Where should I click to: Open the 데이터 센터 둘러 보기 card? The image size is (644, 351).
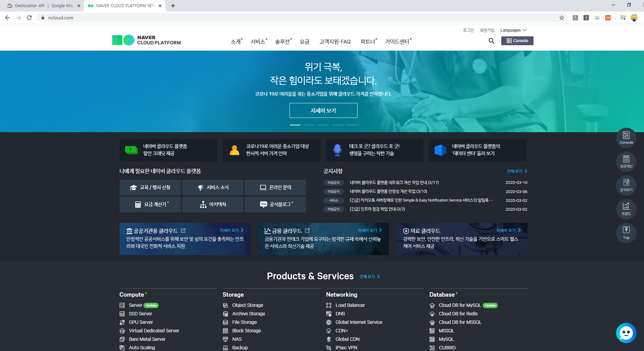[477, 150]
